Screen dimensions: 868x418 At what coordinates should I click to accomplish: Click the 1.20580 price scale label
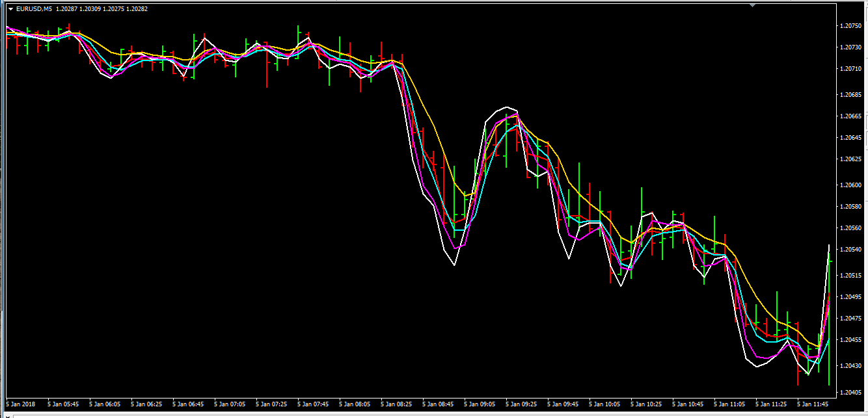coord(850,207)
